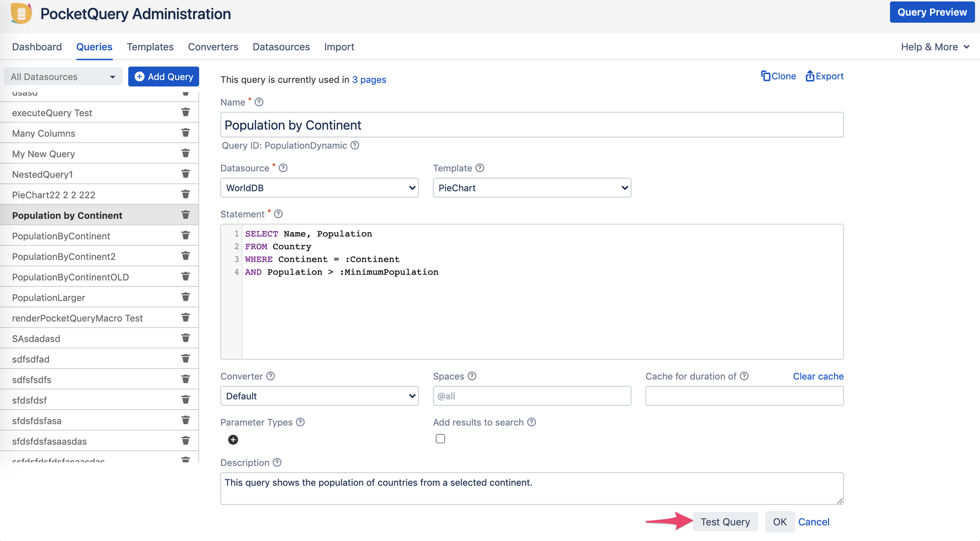980x541 pixels.
Task: Delete the PopulationByContinentOLD query
Action: [186, 277]
